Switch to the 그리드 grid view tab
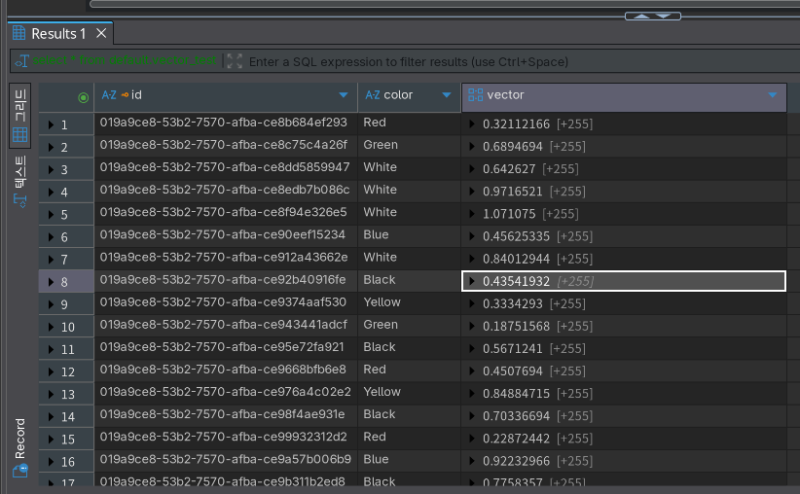Image resolution: width=800 pixels, height=494 pixels. coord(20,116)
